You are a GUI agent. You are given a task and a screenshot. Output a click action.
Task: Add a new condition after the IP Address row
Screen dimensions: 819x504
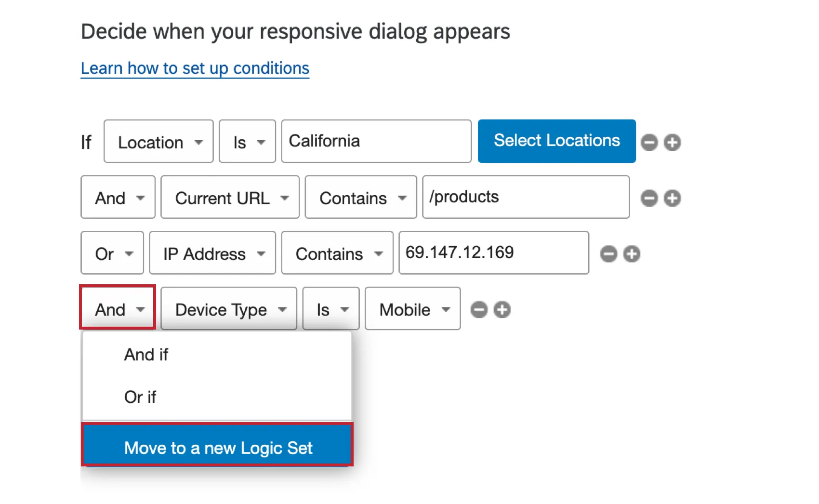coord(633,254)
